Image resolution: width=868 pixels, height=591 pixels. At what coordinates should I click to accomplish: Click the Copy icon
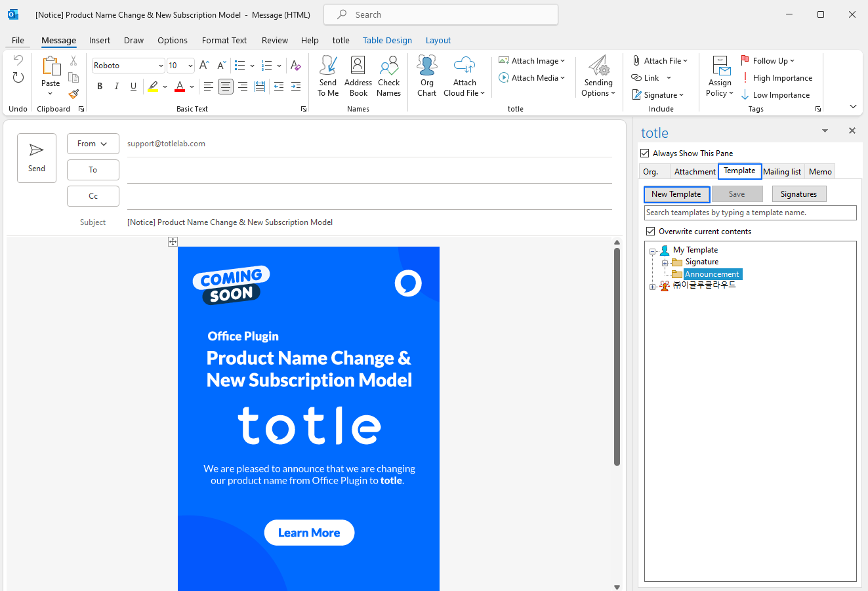click(x=73, y=77)
